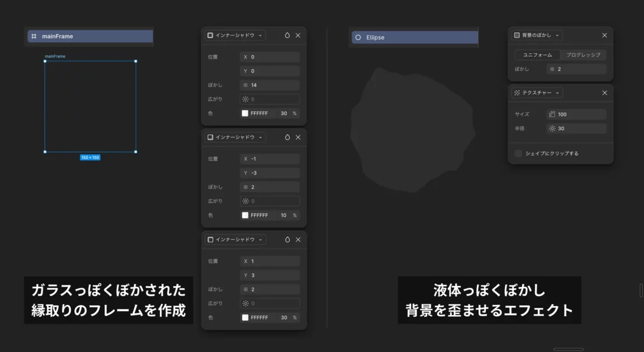The image size is (644, 352).
Task: Select the ユニフォーム blur option
Action: coord(537,55)
